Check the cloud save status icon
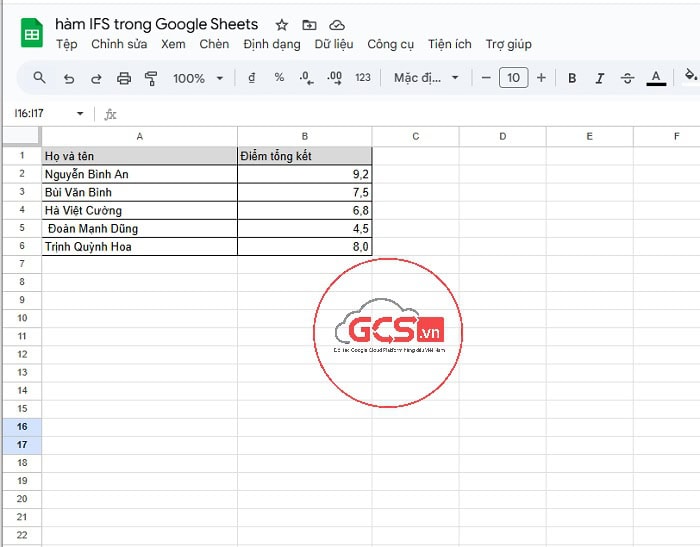This screenshot has height=547, width=700. 337,25
